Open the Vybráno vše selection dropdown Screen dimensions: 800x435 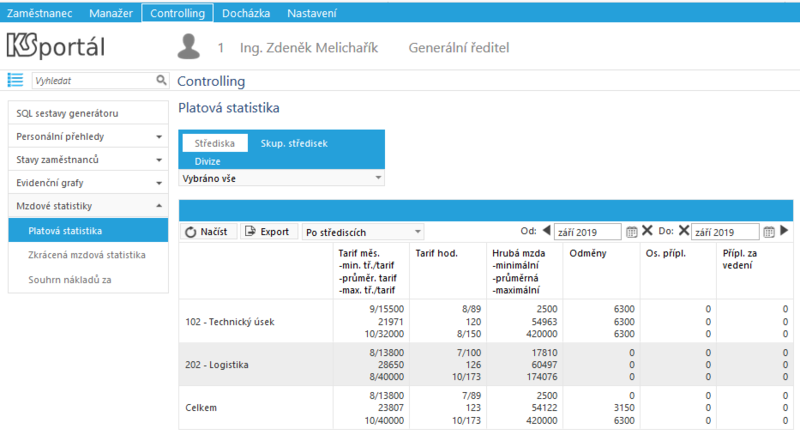[x=282, y=178]
